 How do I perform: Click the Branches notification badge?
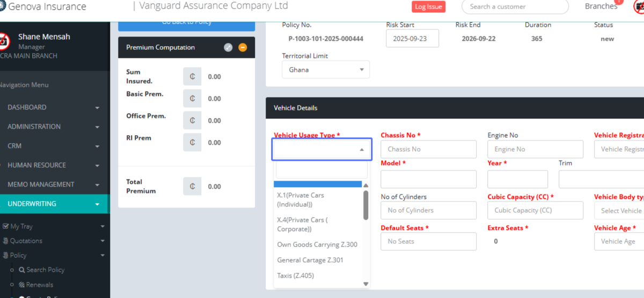618,2
